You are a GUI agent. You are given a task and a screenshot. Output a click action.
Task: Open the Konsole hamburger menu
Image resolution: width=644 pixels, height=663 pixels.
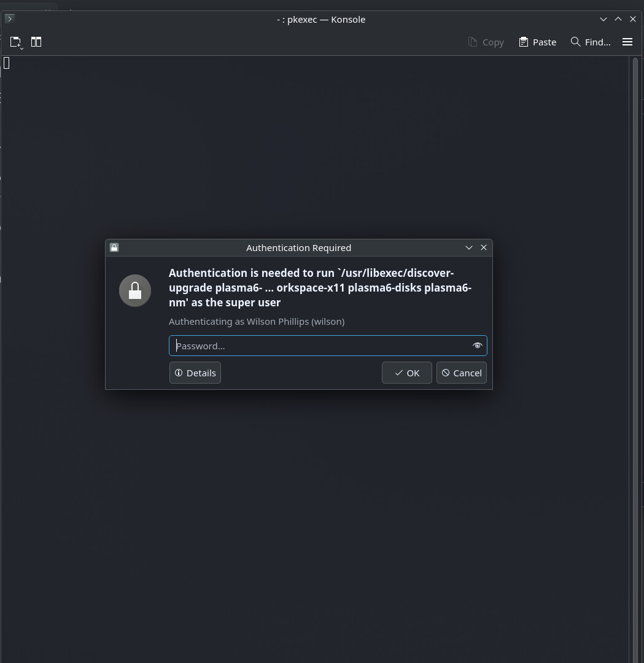(x=627, y=42)
